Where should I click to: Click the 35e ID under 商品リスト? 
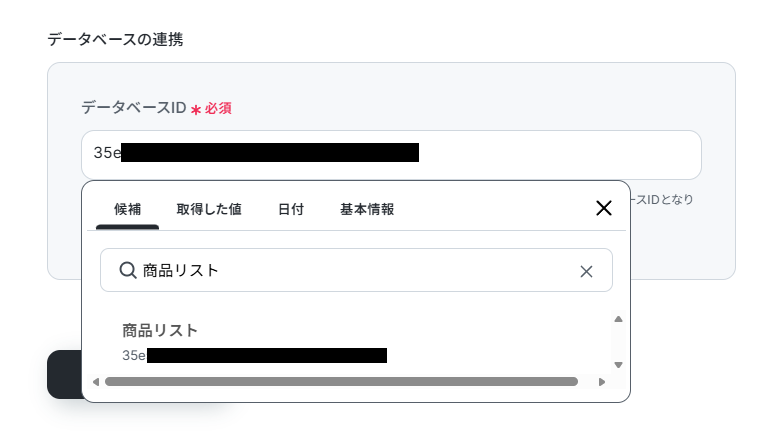tap(254, 355)
